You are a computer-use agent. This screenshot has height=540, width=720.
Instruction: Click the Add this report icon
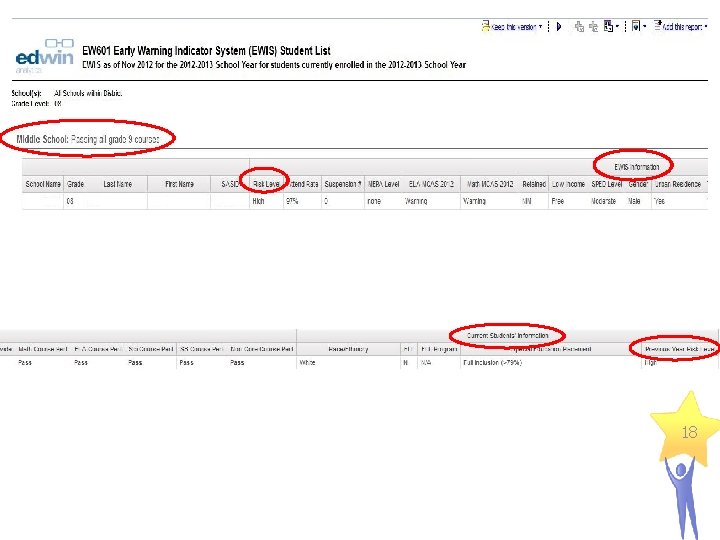(x=658, y=26)
